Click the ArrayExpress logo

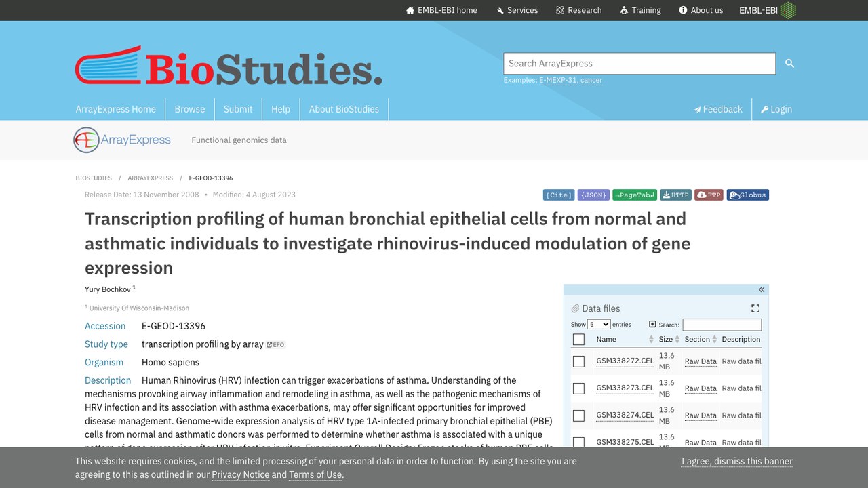(122, 140)
